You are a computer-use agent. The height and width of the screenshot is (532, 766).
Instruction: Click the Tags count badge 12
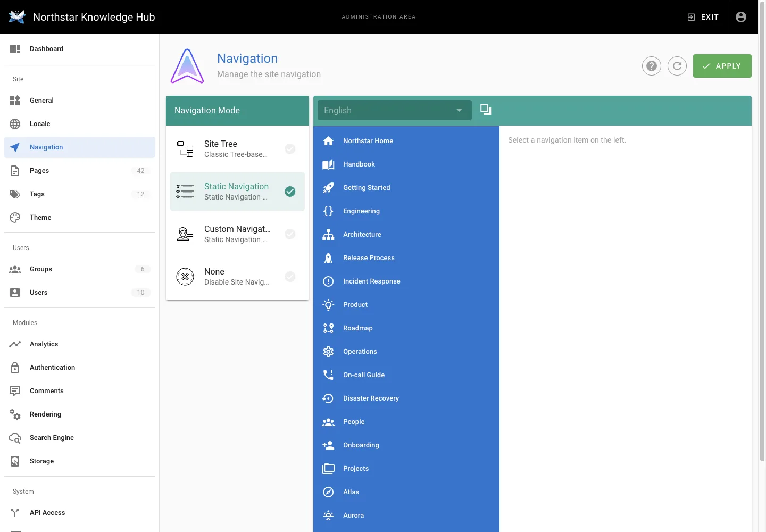(x=141, y=194)
